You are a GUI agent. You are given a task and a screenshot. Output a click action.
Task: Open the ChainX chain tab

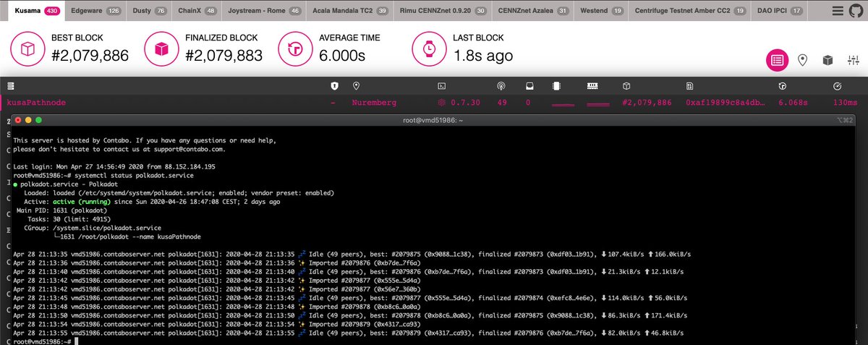click(197, 11)
